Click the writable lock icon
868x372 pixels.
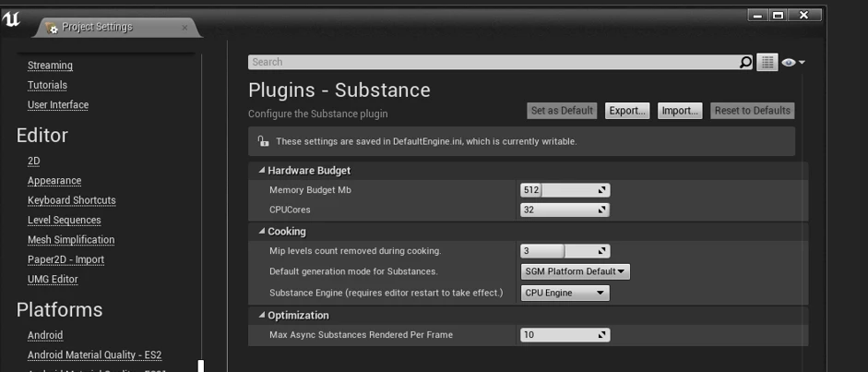263,141
